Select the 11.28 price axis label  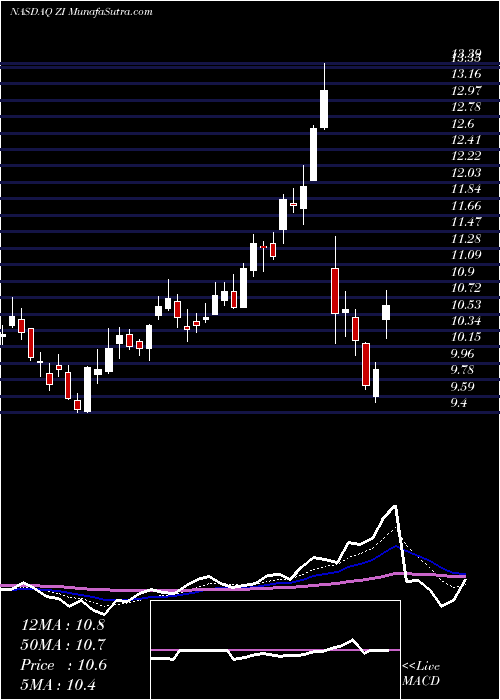pos(466,238)
